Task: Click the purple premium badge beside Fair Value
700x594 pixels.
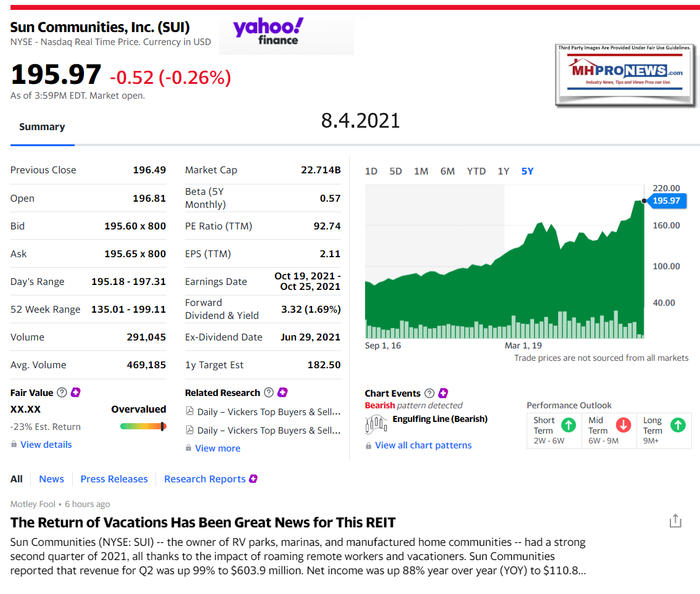Action: [76, 392]
